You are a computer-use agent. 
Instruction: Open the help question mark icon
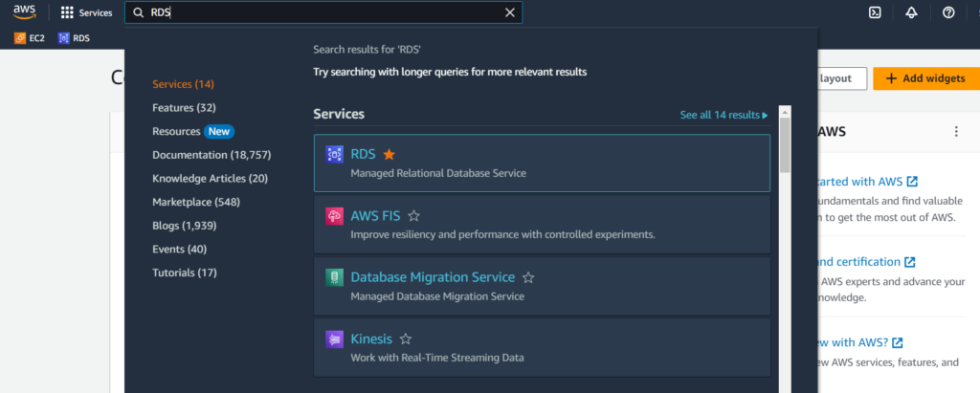coord(948,12)
